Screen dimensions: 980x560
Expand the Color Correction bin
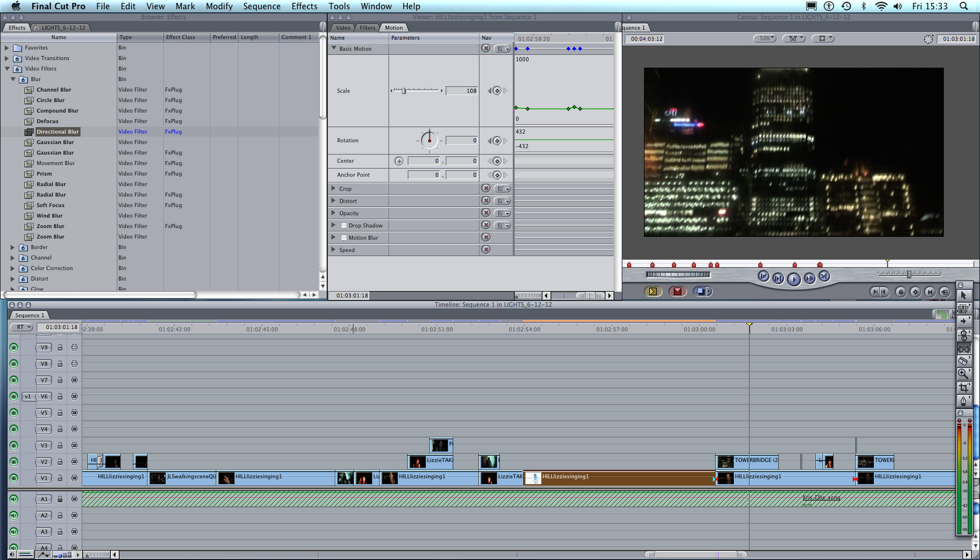(13, 268)
